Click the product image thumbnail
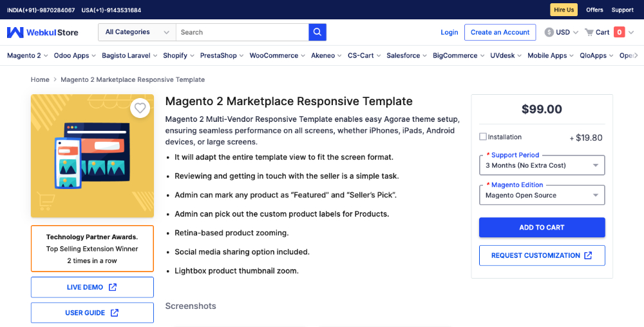 pyautogui.click(x=92, y=156)
